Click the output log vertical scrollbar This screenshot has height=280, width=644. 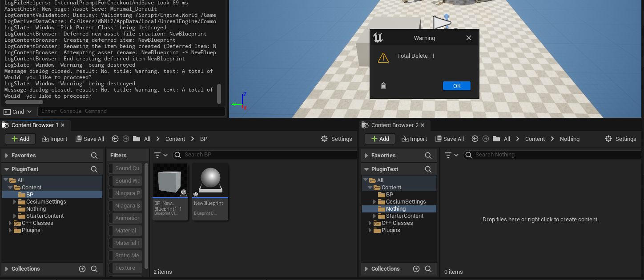click(x=219, y=94)
